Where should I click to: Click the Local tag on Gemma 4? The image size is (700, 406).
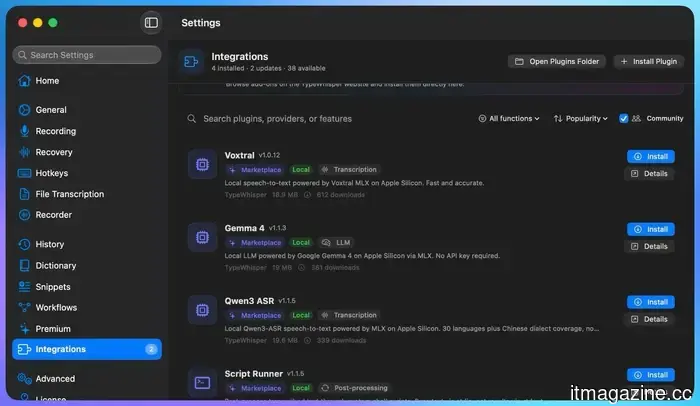[x=301, y=243]
